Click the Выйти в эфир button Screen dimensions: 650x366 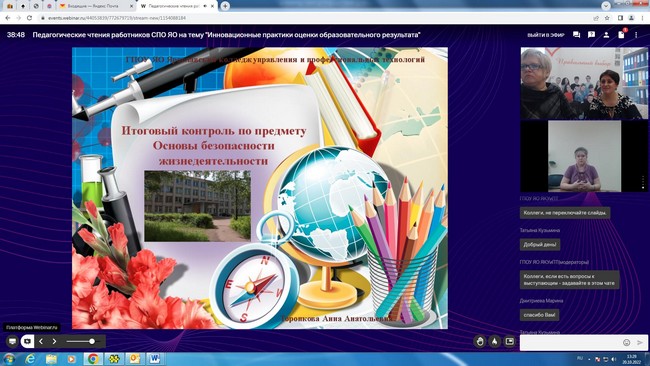(546, 35)
